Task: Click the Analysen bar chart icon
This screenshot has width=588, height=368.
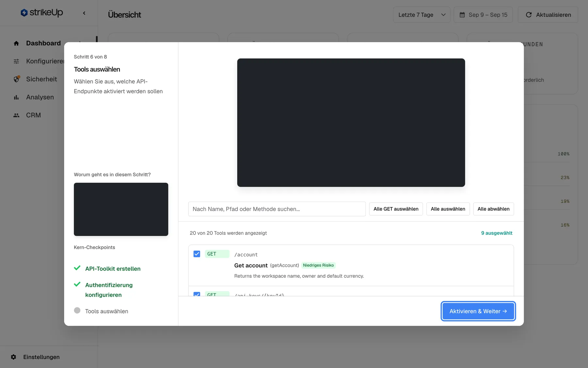Action: click(16, 97)
